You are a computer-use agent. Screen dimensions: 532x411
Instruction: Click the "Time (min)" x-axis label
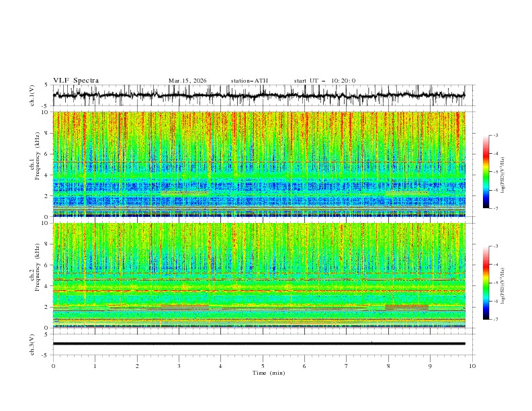(x=269, y=373)
